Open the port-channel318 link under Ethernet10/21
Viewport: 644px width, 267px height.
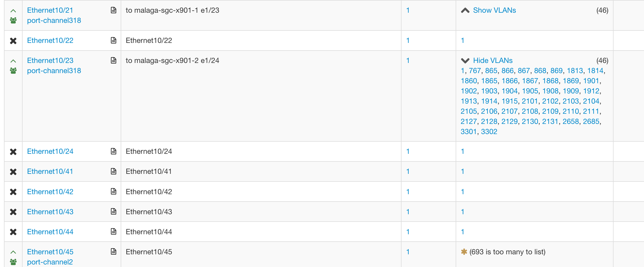click(x=54, y=20)
